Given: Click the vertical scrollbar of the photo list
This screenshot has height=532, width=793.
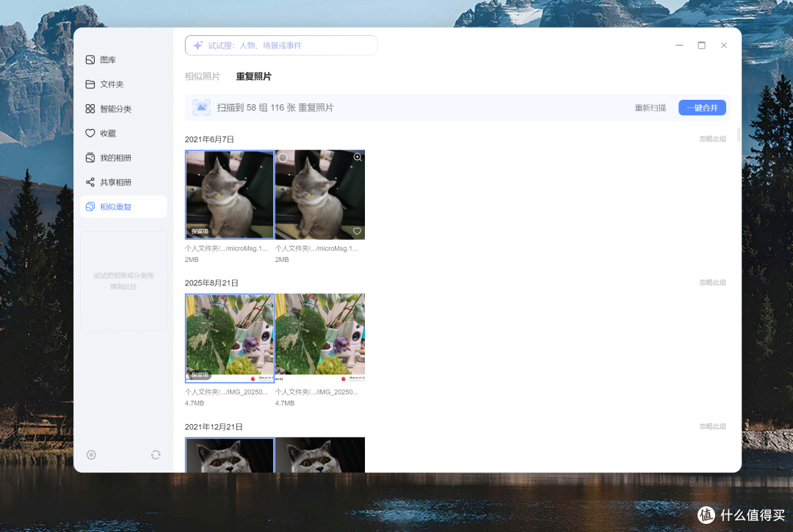Looking at the screenshot, I should click(x=739, y=135).
